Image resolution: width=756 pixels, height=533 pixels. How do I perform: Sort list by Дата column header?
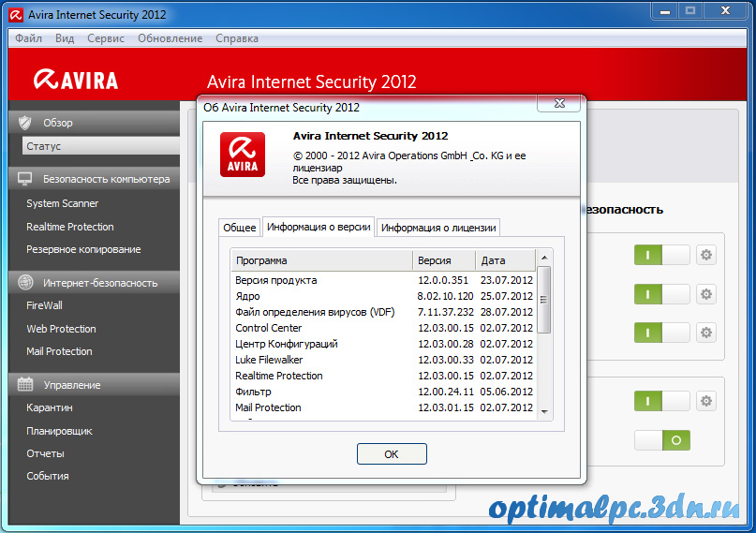coord(506,260)
